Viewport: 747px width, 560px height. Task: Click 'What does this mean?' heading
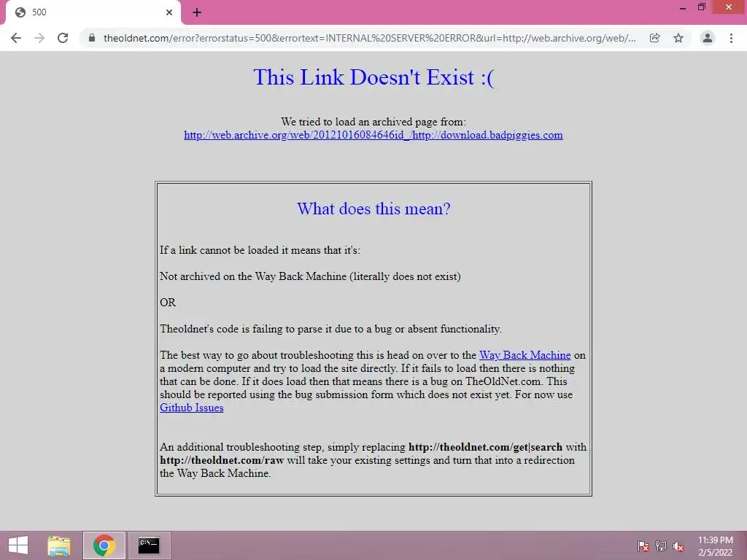coord(373,209)
